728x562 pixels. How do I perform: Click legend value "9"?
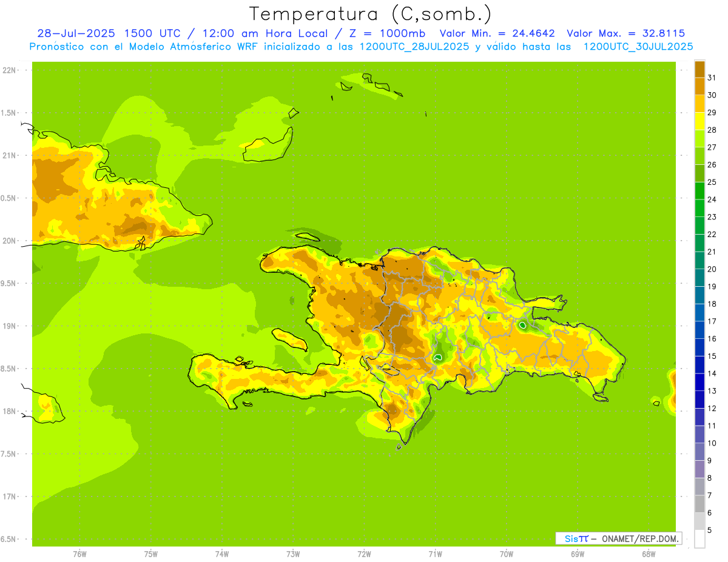[x=709, y=461]
